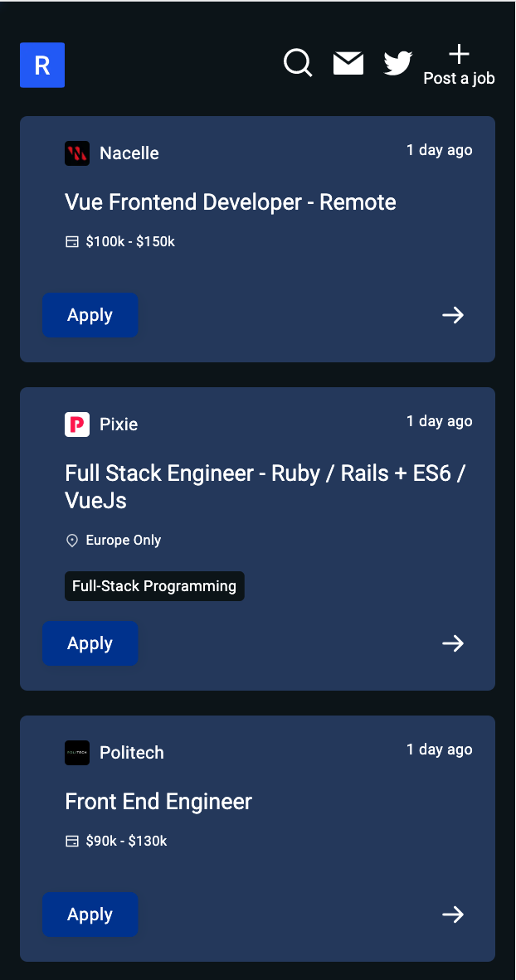Viewport: 516px width, 980px height.
Task: Click arrow on Front End Engineer card
Action: click(453, 915)
